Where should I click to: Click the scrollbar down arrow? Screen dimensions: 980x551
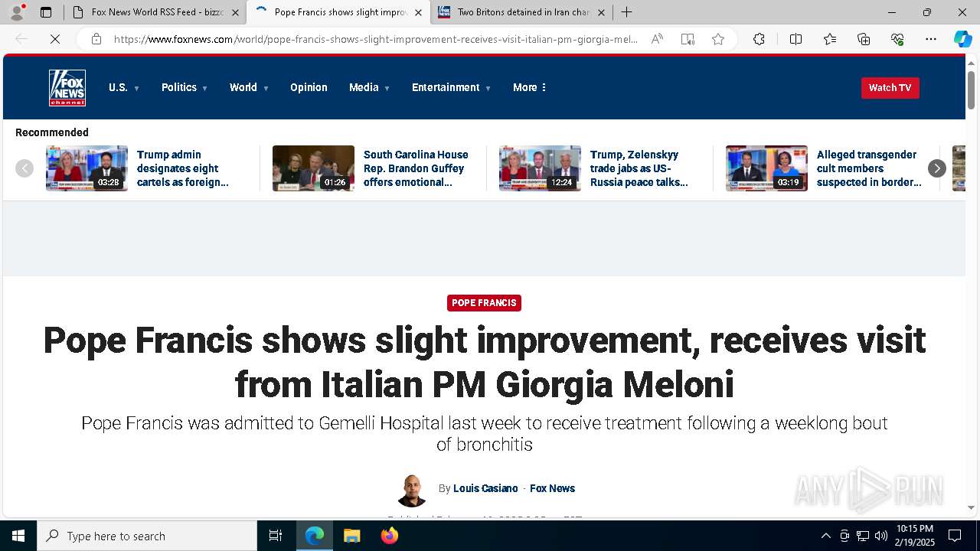tap(971, 507)
